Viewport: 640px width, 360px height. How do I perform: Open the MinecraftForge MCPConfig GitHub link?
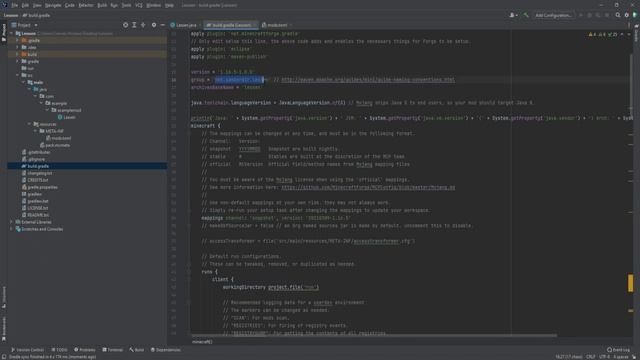tap(368, 187)
